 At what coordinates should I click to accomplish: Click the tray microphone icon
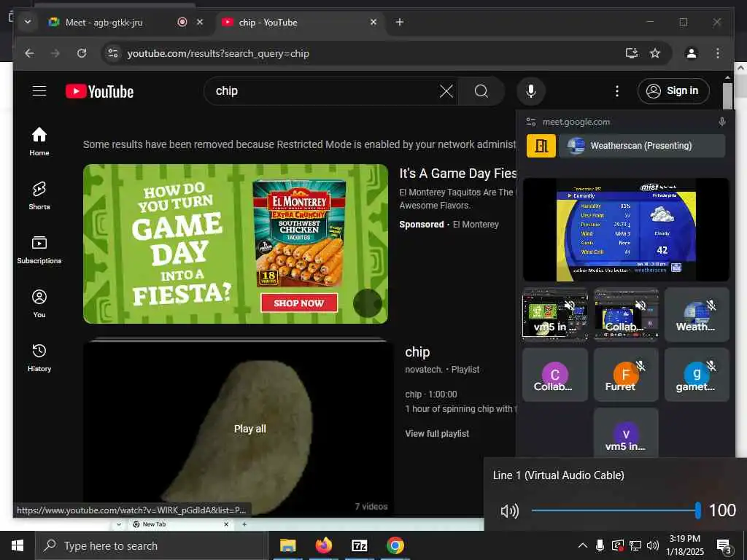[x=600, y=545]
